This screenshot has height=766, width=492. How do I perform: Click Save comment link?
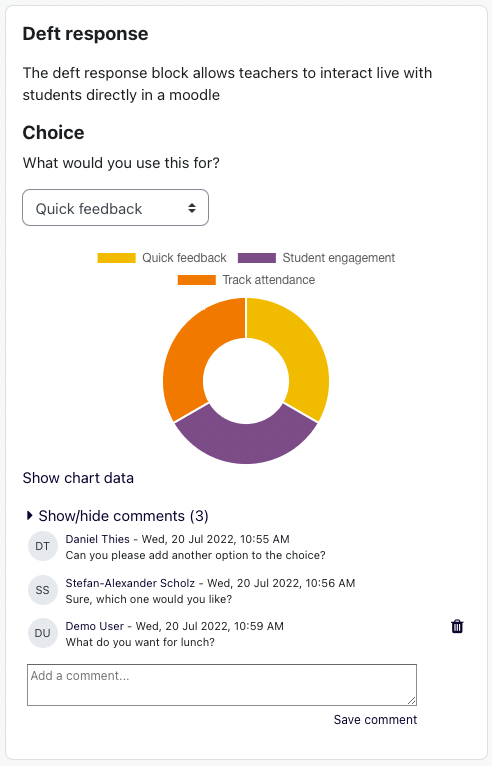(x=375, y=720)
